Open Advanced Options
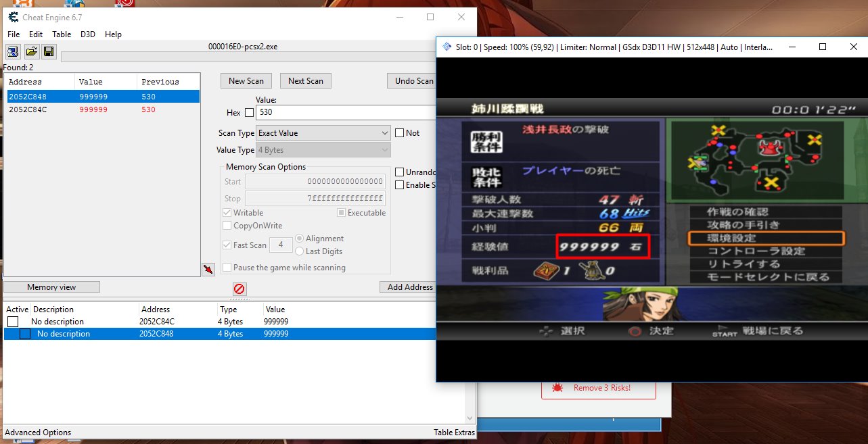This screenshot has height=444, width=868. click(x=38, y=433)
